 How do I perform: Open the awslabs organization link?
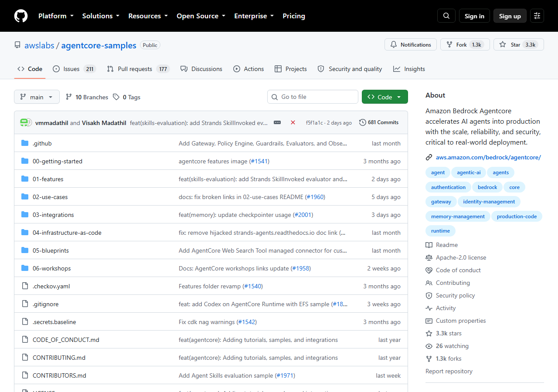[x=39, y=45]
